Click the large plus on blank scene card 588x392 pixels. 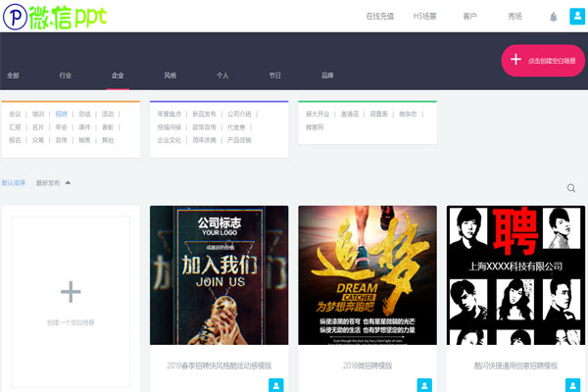(71, 291)
